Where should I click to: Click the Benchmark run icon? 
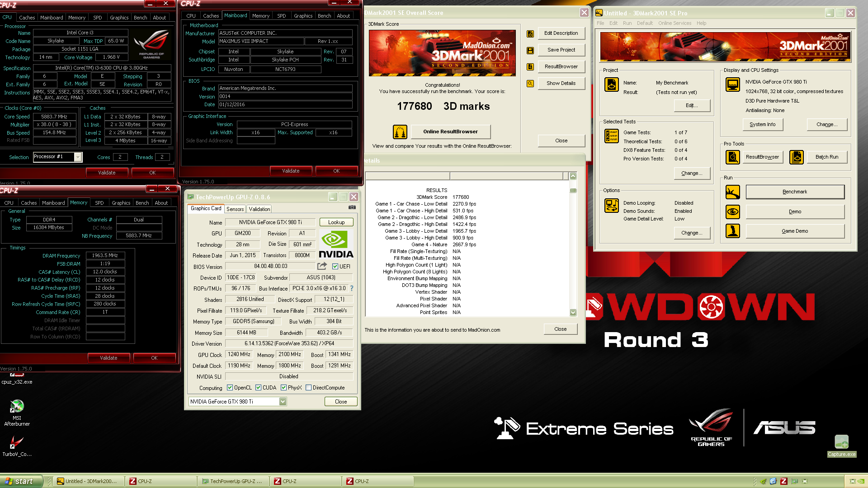(733, 192)
